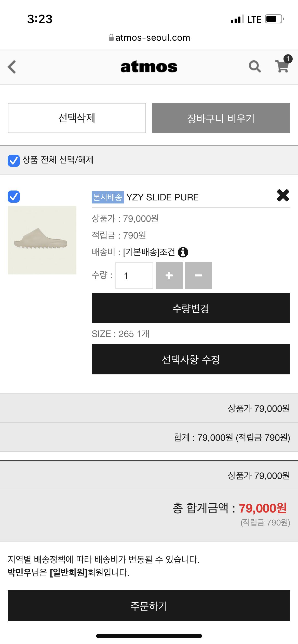The image size is (298, 644).
Task: Click the quantity input field
Action: click(x=134, y=275)
